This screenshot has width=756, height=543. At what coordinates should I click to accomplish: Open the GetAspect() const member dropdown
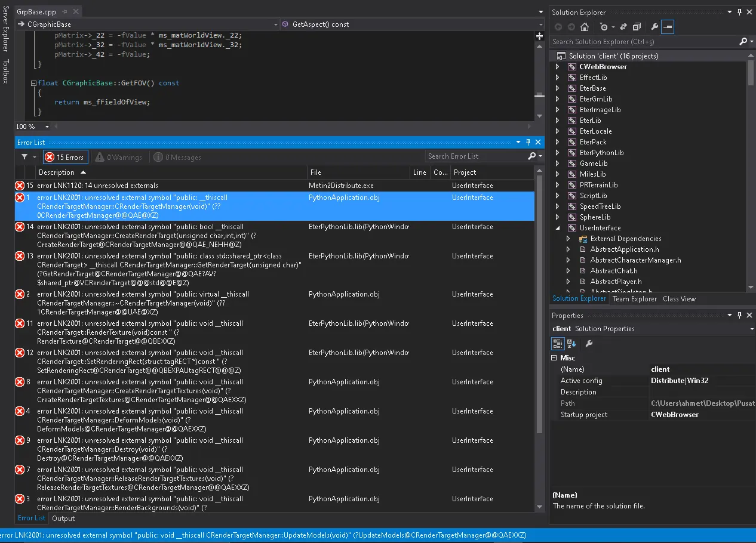click(x=541, y=24)
